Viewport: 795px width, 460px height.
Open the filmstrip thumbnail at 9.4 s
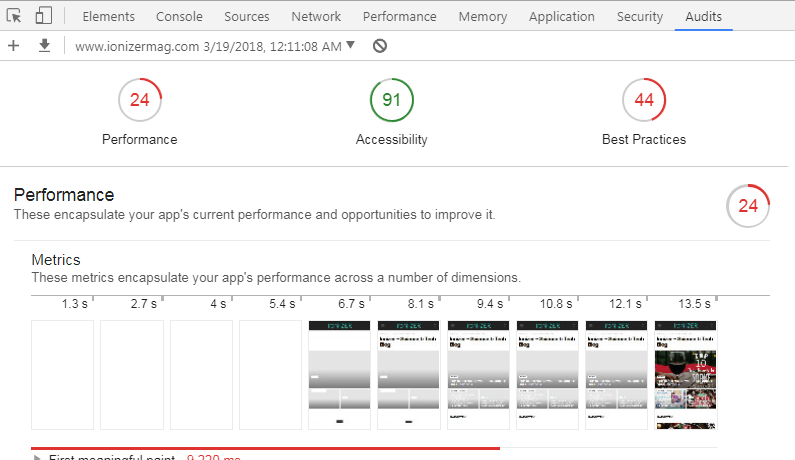478,375
